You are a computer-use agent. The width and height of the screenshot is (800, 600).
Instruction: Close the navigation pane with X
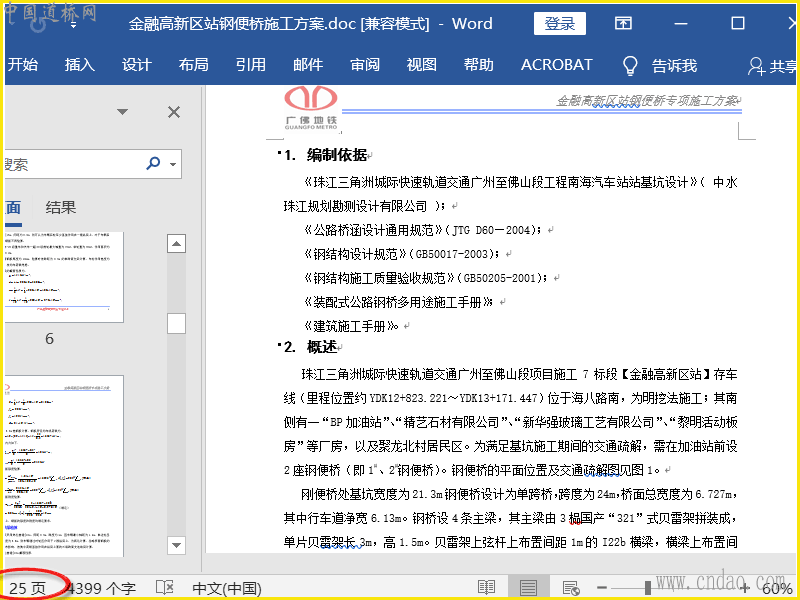click(x=174, y=112)
